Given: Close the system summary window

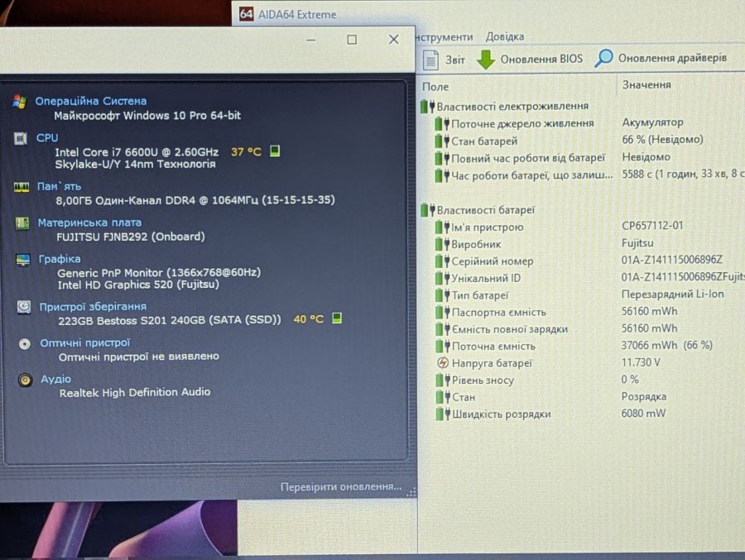Looking at the screenshot, I should (x=393, y=39).
